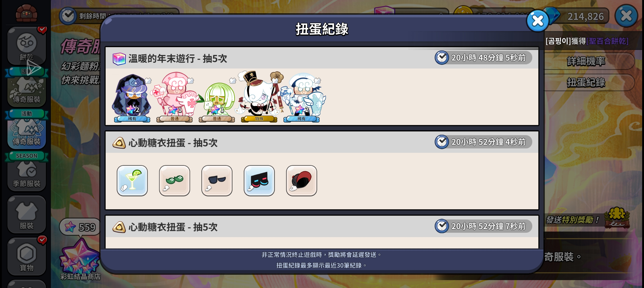Open the 服裝 sidebar tab
Image resolution: width=644 pixels, height=288 pixels.
point(26,214)
